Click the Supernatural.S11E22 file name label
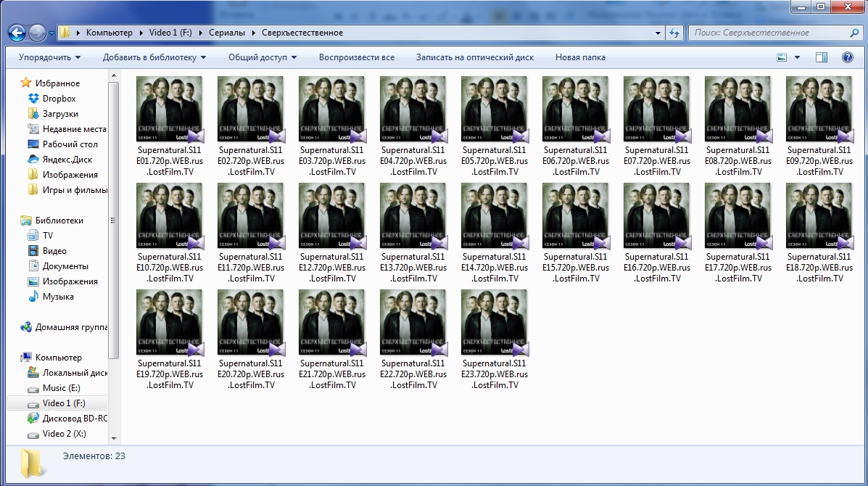The height and width of the screenshot is (486, 868). coord(413,374)
